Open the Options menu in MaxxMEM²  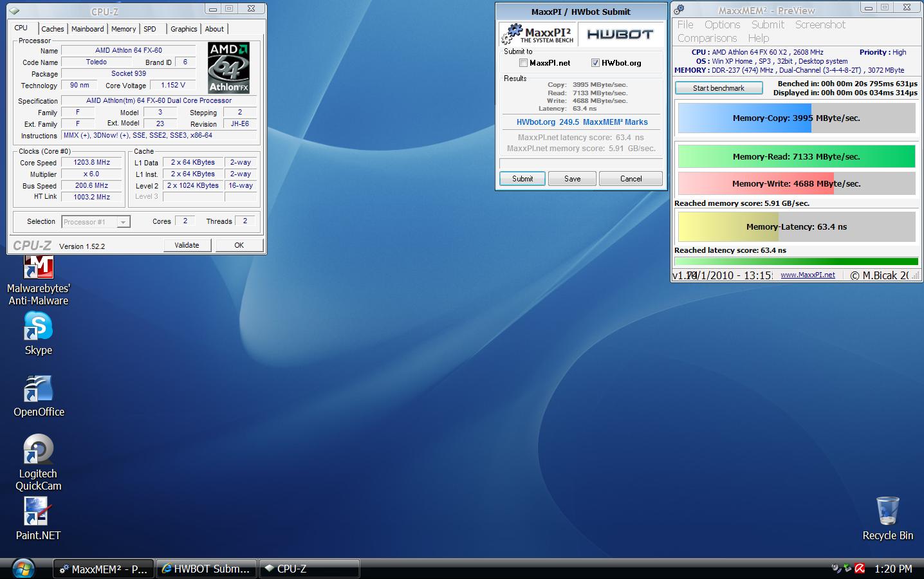coord(722,24)
